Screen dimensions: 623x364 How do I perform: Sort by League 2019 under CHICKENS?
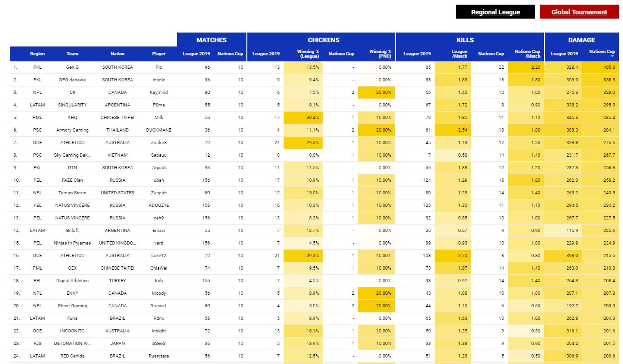[266, 54]
